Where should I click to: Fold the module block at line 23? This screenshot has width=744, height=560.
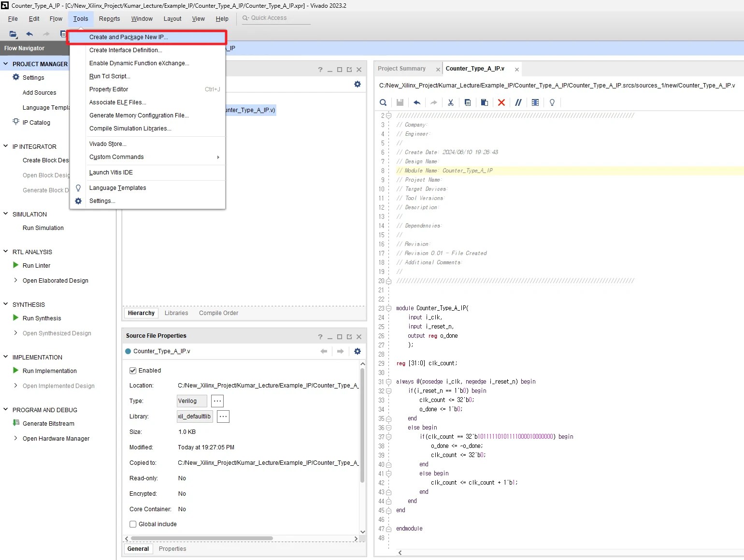point(388,308)
